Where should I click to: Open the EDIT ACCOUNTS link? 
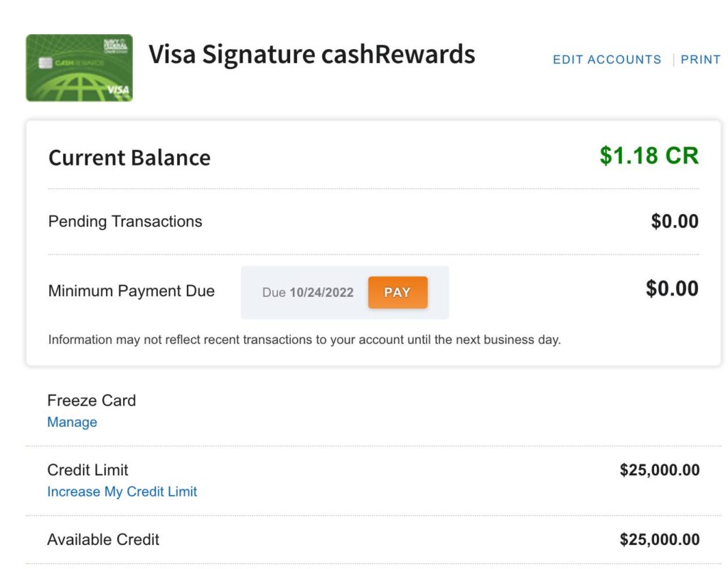pos(606,60)
